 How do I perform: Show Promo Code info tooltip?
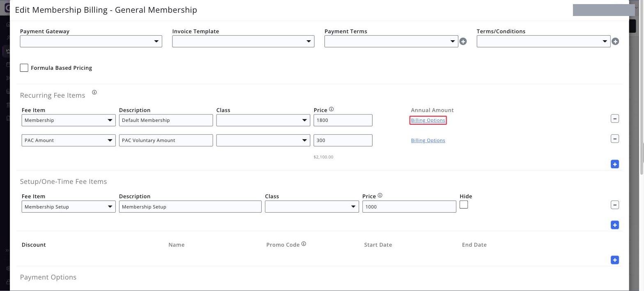click(304, 244)
